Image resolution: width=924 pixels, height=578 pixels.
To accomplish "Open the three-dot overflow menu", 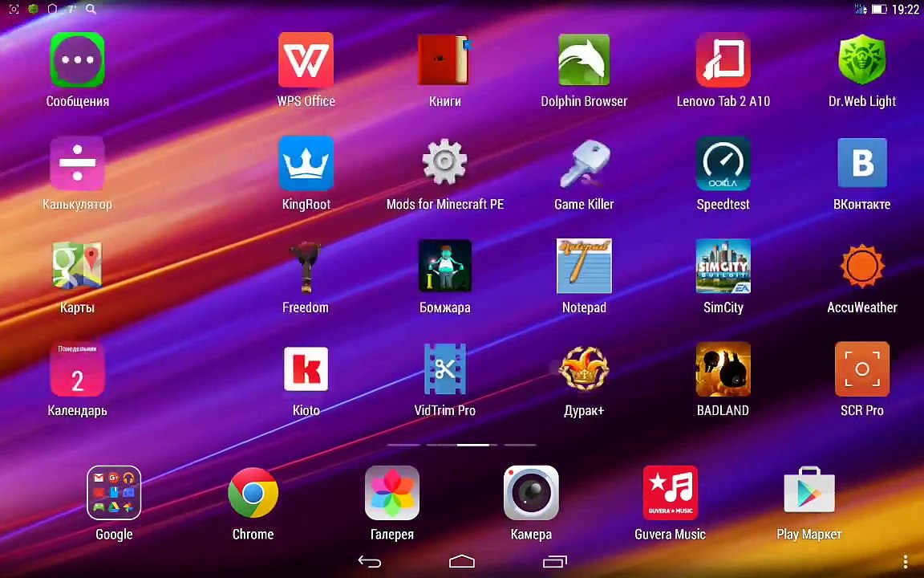I will pyautogui.click(x=905, y=561).
